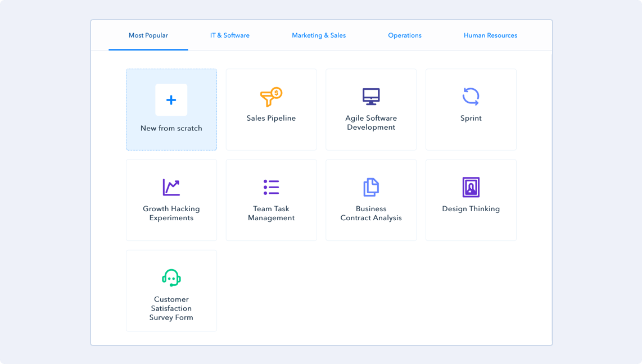Click the orange funnel Sales Pipeline icon
The width and height of the screenshot is (642, 364).
271,97
